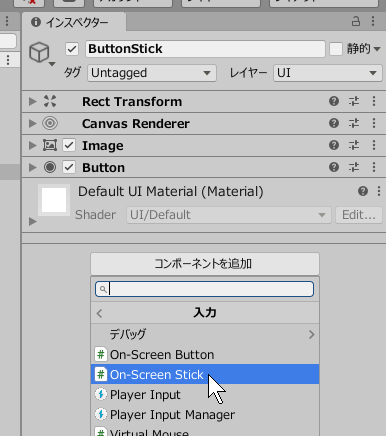The height and width of the screenshot is (436, 386).
Task: Lock the Inspector panel
Action: click(x=356, y=21)
